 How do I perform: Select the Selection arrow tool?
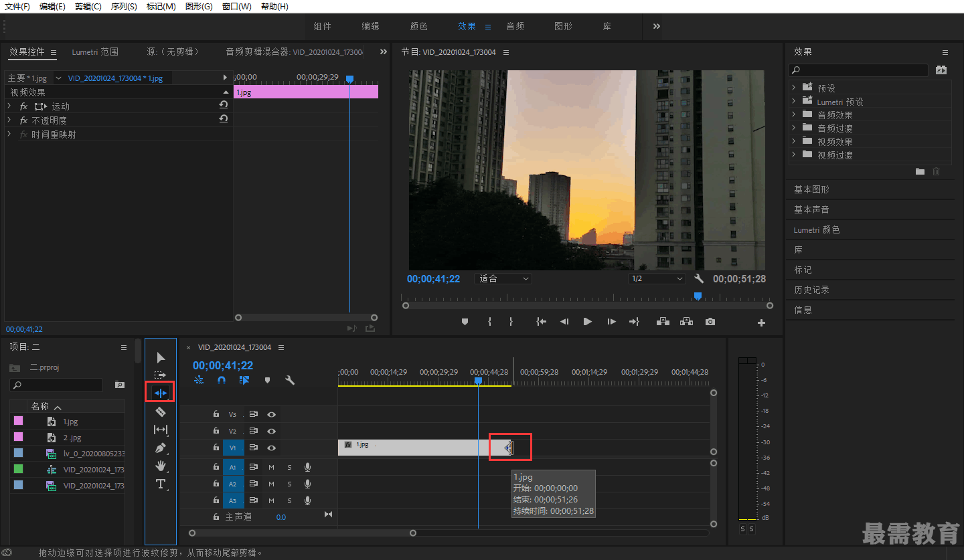161,358
